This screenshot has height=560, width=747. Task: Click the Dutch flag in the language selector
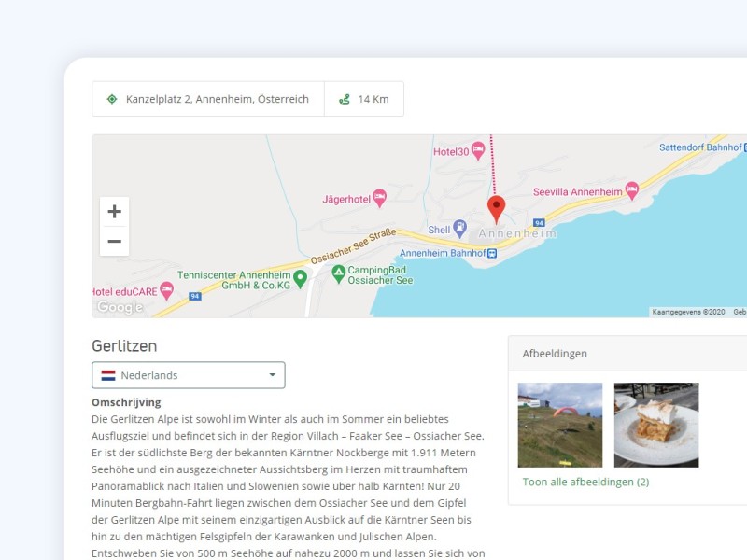(x=109, y=374)
